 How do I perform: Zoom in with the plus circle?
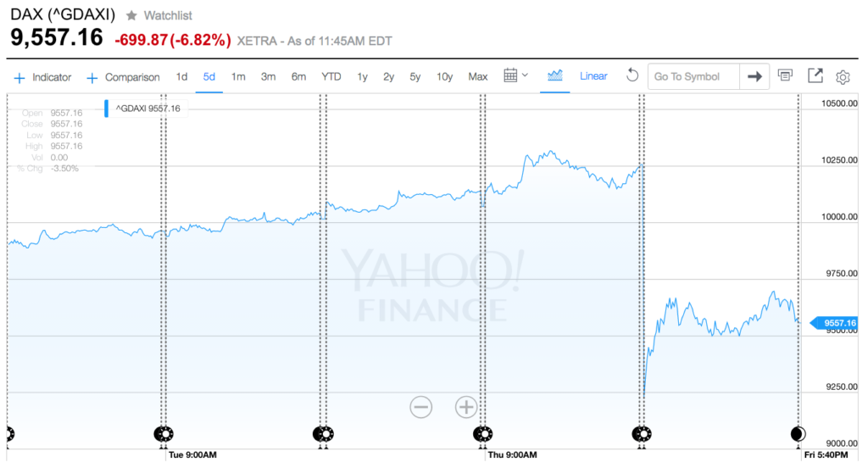(466, 407)
